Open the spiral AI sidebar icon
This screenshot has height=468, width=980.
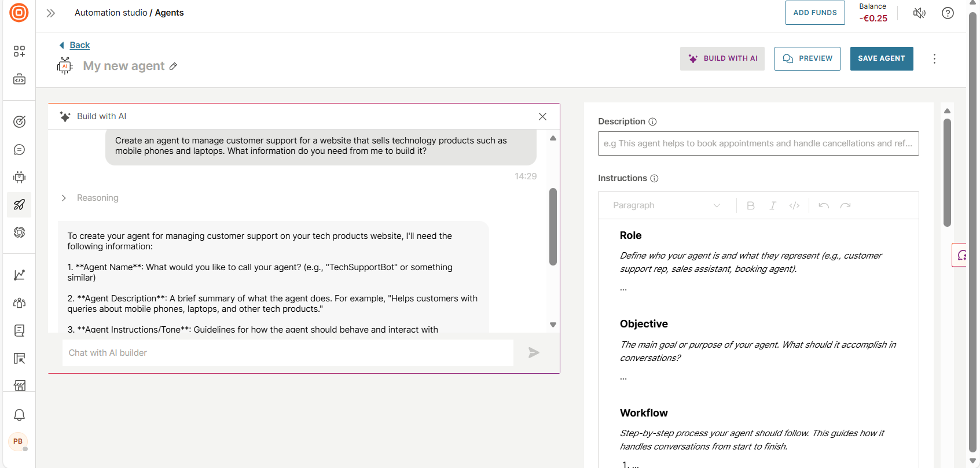point(19,233)
